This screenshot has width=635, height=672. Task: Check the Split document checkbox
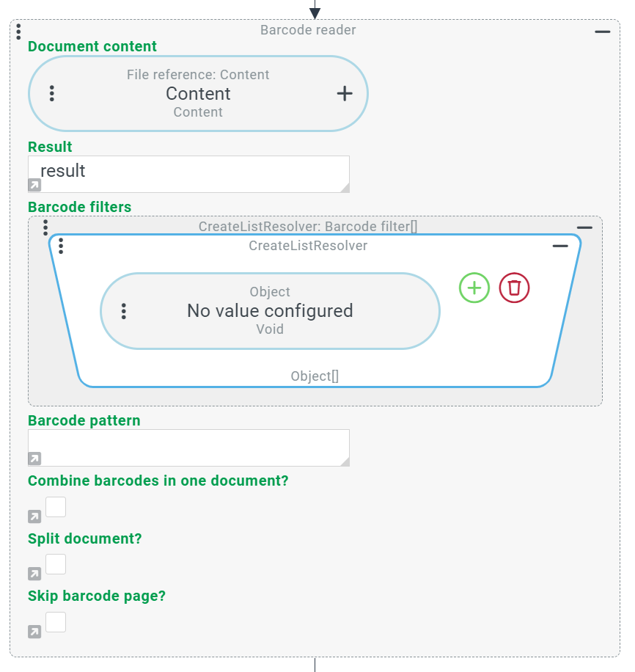pos(56,564)
